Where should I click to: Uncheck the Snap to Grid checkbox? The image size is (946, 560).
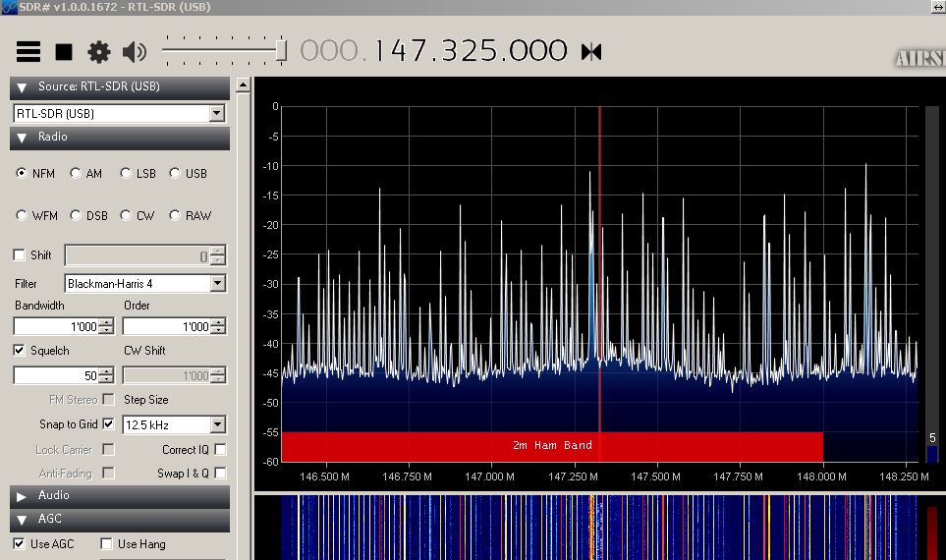pyautogui.click(x=109, y=423)
